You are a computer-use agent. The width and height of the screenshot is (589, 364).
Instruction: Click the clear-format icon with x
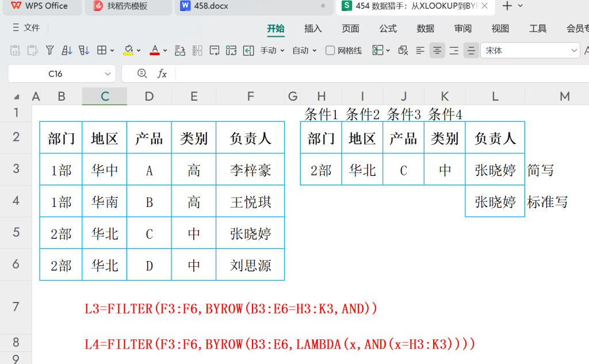click(403, 51)
